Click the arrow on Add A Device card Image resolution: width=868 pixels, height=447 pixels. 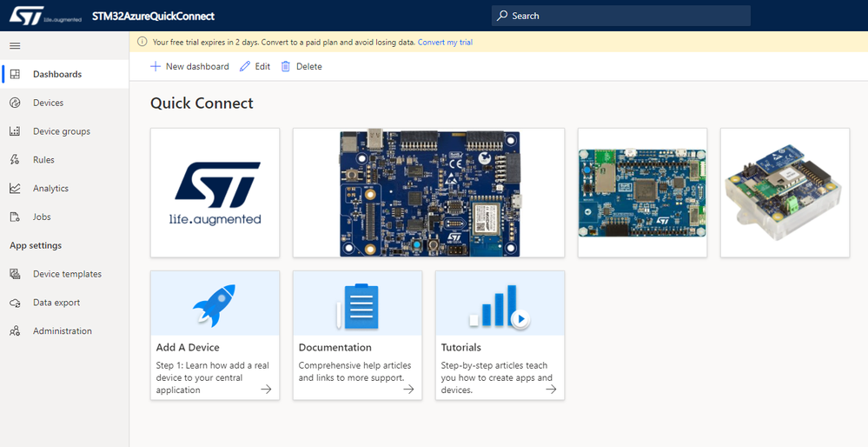pos(266,390)
